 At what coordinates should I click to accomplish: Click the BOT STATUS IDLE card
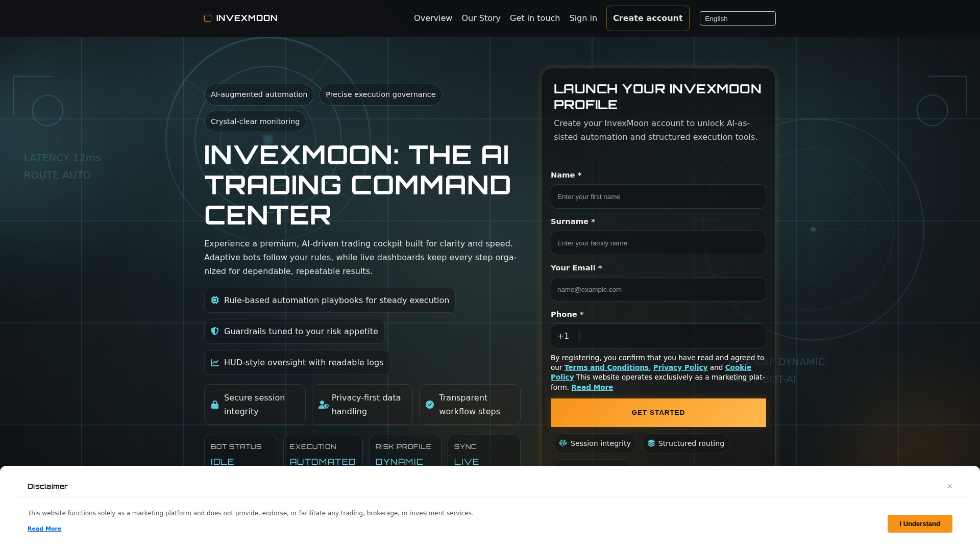(x=240, y=450)
